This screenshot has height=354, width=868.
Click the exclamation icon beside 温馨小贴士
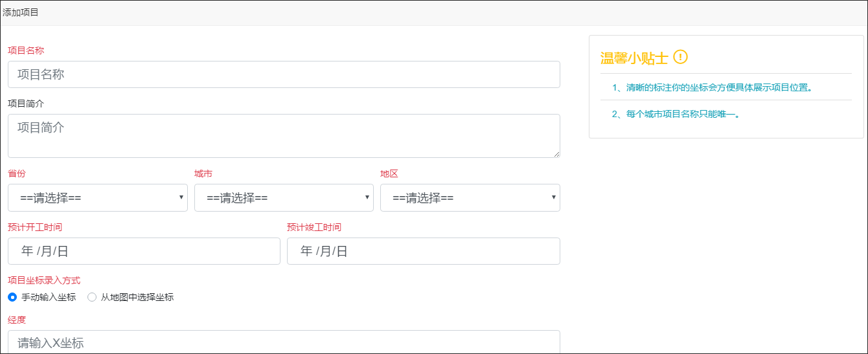tap(680, 57)
